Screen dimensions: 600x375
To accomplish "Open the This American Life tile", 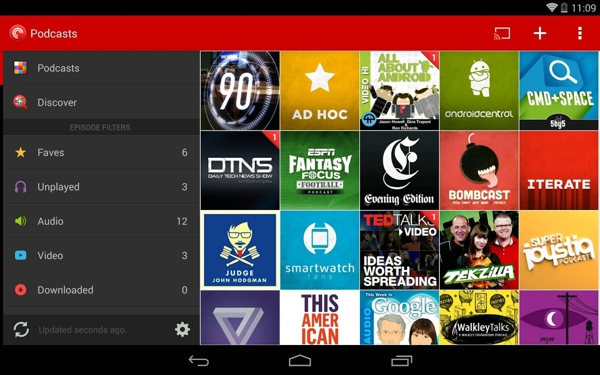I will [320, 318].
